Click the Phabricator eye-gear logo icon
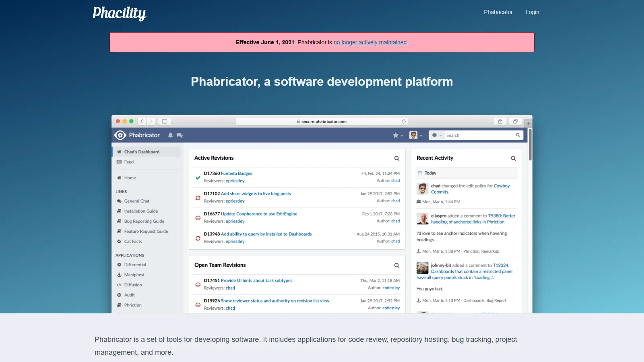The width and height of the screenshot is (644, 362). pyautogui.click(x=120, y=135)
